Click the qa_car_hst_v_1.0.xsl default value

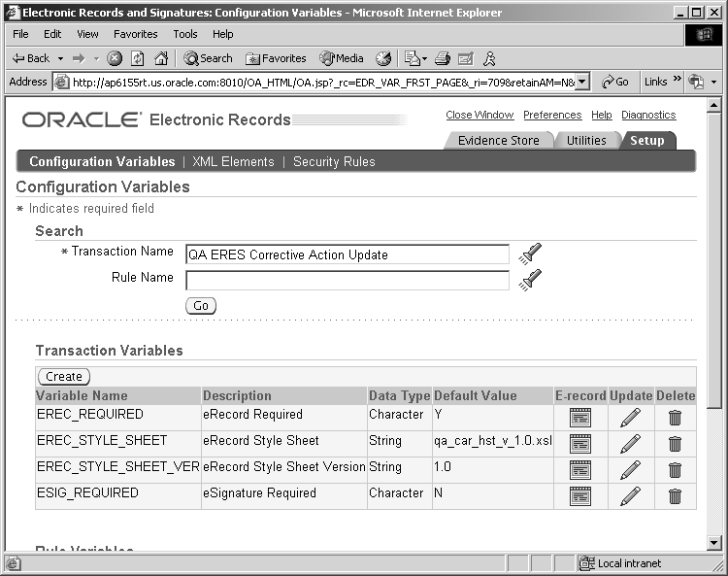[x=493, y=440]
